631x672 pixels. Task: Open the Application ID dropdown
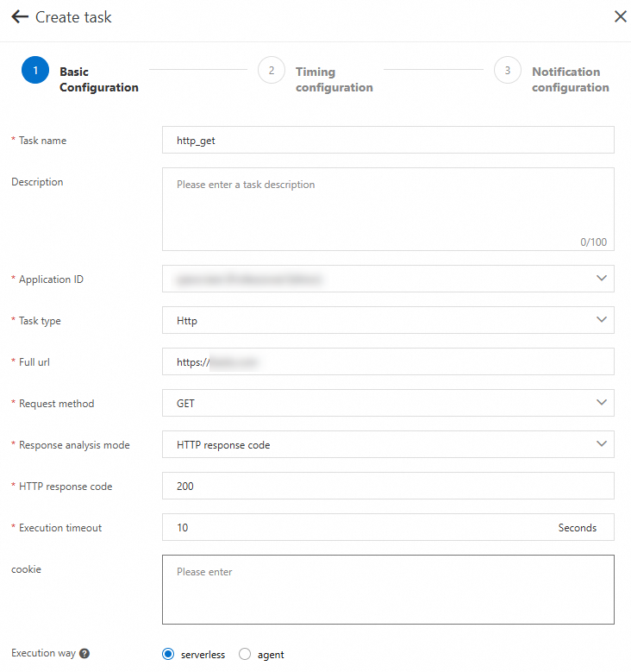tap(388, 279)
